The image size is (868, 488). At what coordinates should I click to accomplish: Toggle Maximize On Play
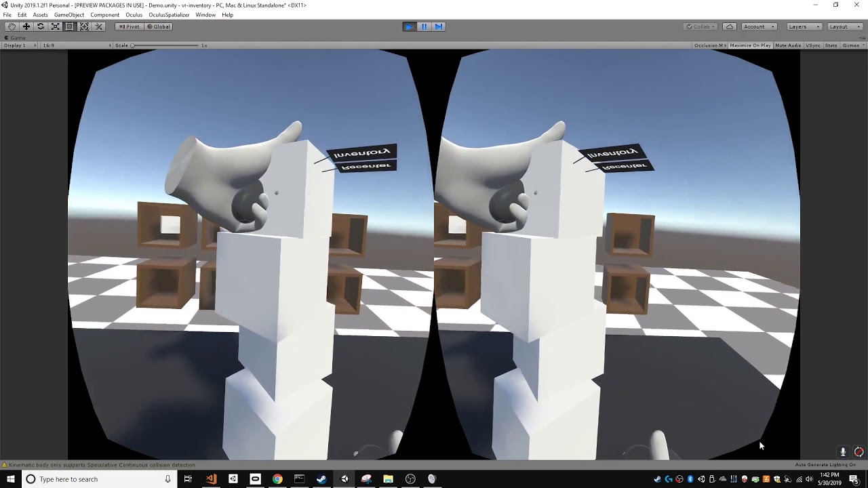(750, 45)
